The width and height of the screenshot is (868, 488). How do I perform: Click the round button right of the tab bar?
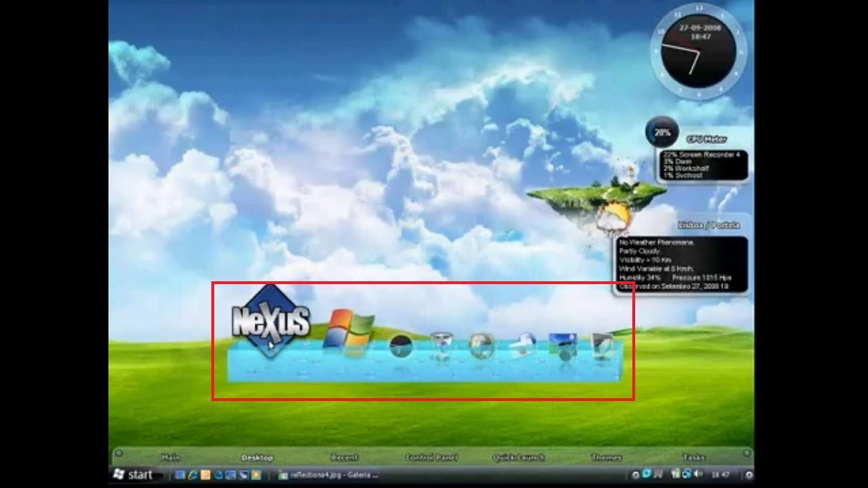pyautogui.click(x=747, y=453)
